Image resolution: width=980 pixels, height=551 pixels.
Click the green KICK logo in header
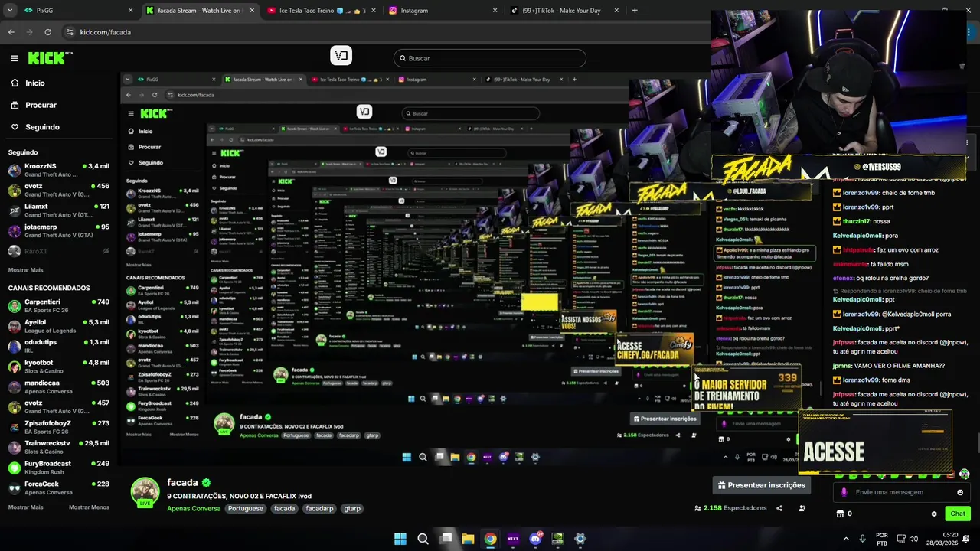point(50,58)
